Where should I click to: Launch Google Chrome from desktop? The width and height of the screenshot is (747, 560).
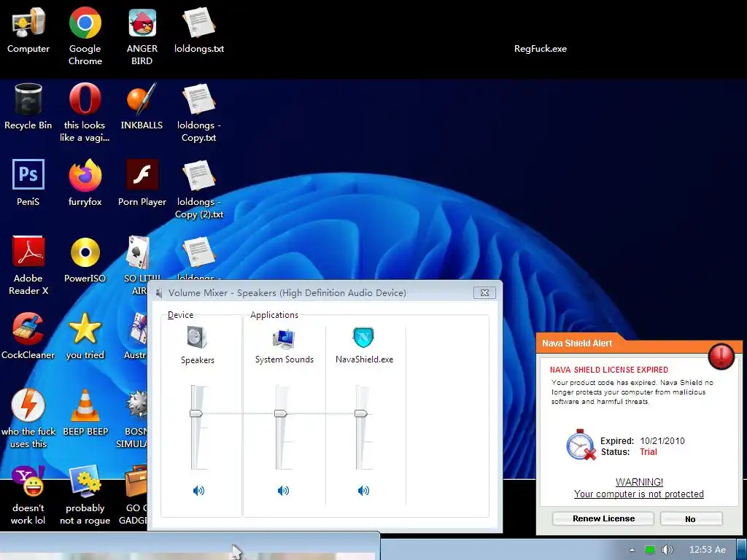pyautogui.click(x=85, y=23)
